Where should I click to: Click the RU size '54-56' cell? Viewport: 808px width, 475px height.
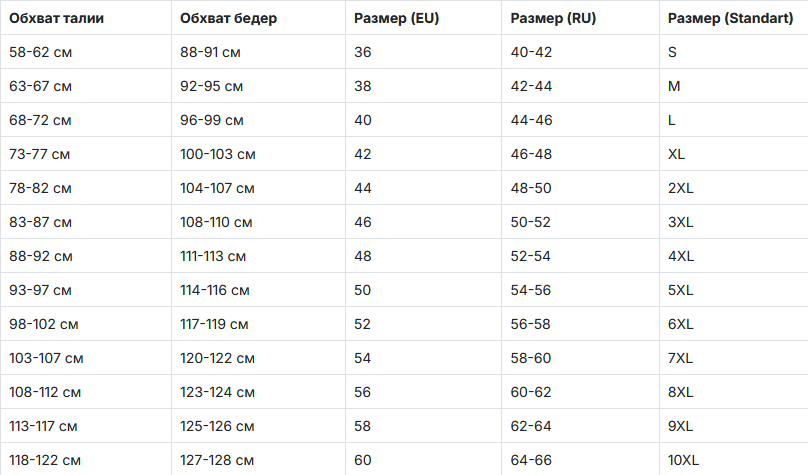point(530,290)
